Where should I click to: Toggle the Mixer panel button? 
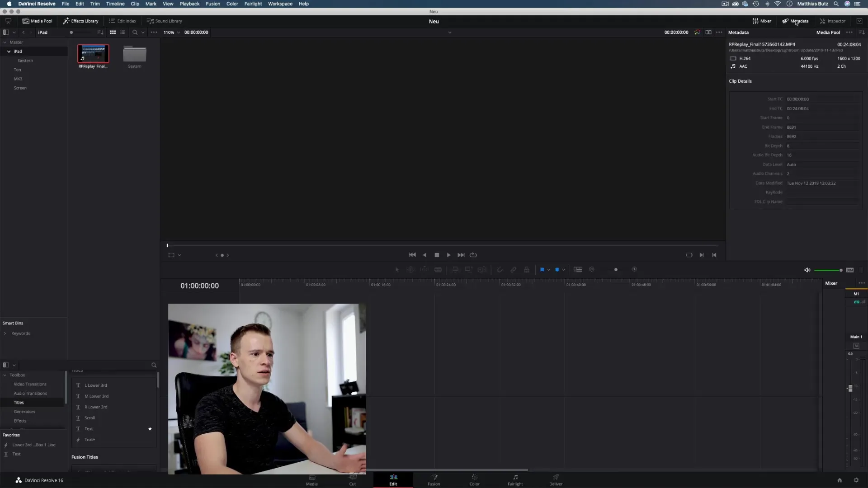[762, 21]
